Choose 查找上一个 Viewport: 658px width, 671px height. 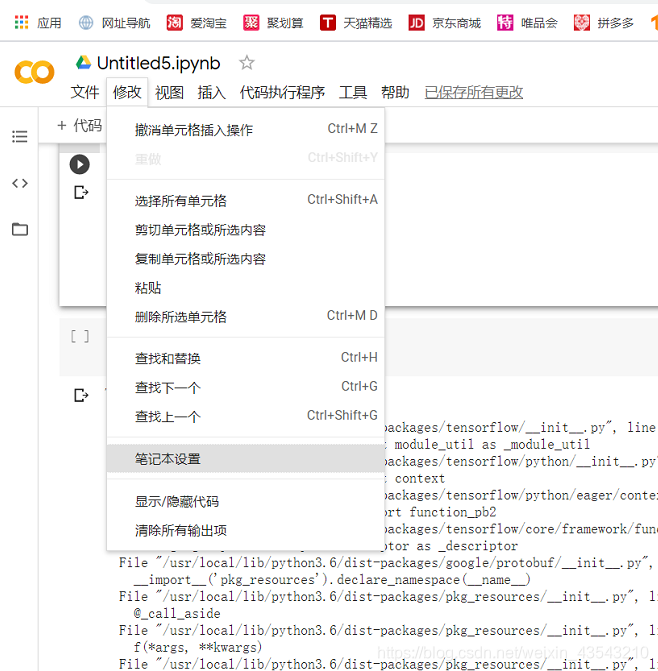[246, 416]
